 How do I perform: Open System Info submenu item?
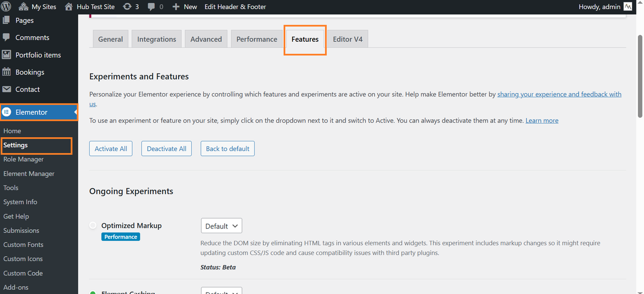(x=20, y=202)
